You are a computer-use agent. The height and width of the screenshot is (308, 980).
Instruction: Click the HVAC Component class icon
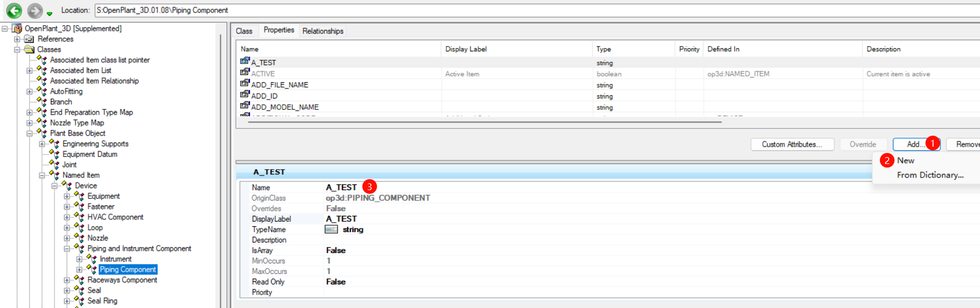coord(80,217)
